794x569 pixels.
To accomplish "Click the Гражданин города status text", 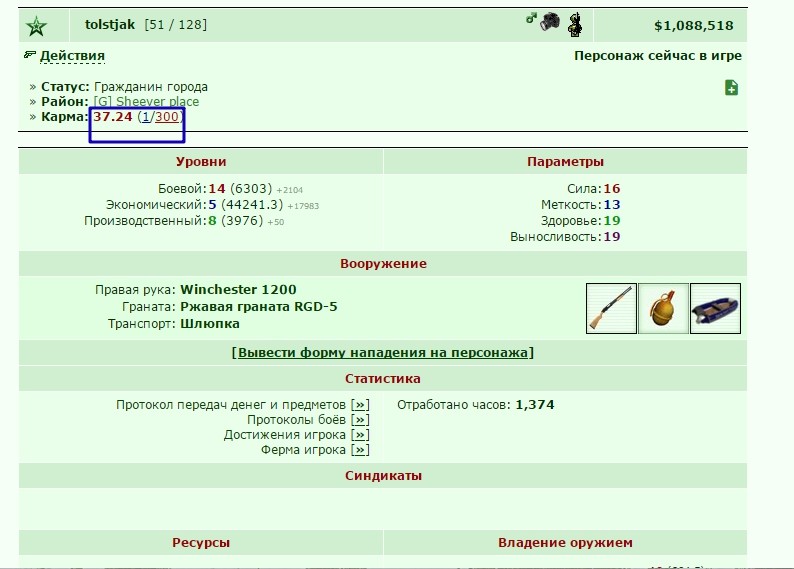I will (x=151, y=87).
